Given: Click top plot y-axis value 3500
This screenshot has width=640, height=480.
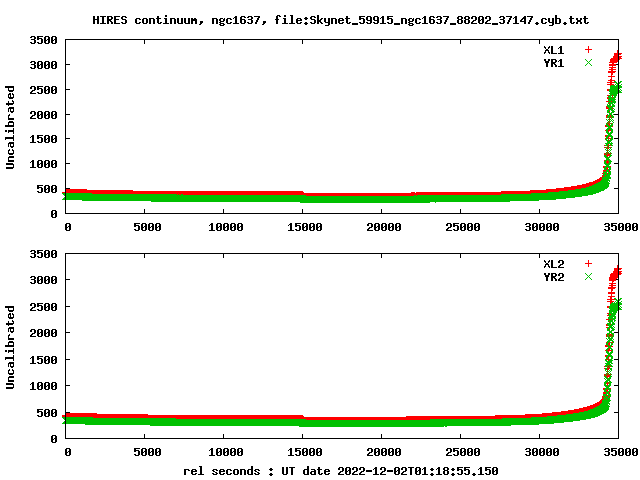Looking at the screenshot, I should pyautogui.click(x=43, y=40).
